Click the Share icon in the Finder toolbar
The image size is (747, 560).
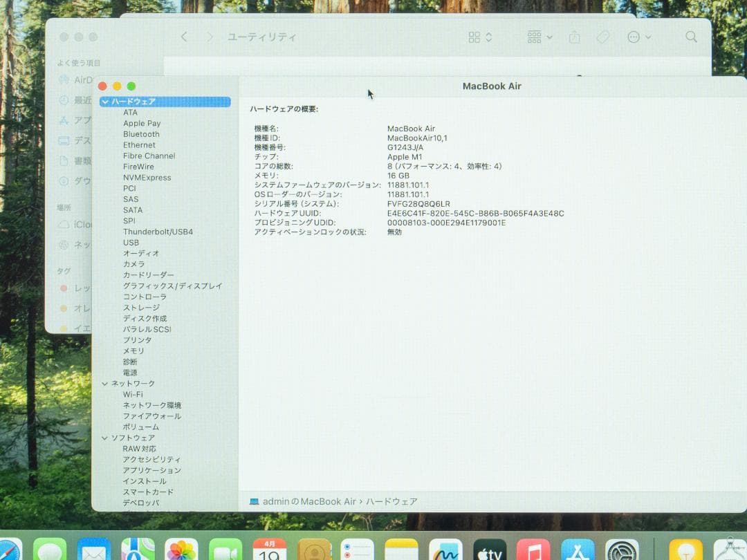[574, 37]
